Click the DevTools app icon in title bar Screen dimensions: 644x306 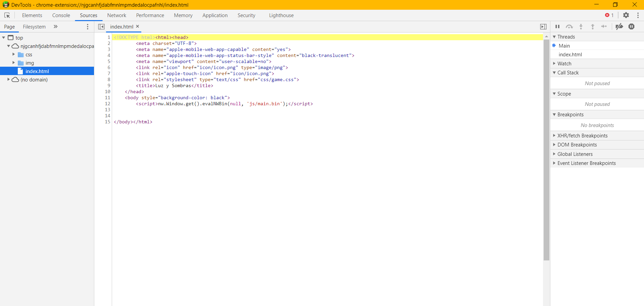[x=6, y=5]
